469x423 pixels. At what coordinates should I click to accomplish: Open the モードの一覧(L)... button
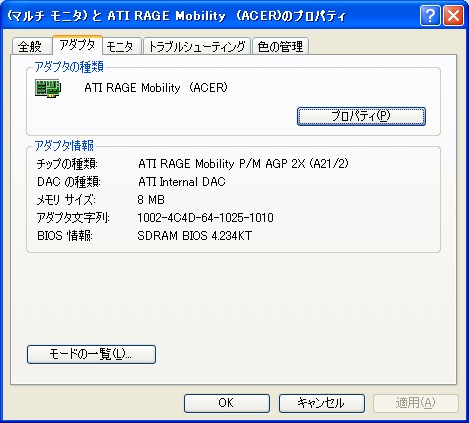click(x=91, y=354)
